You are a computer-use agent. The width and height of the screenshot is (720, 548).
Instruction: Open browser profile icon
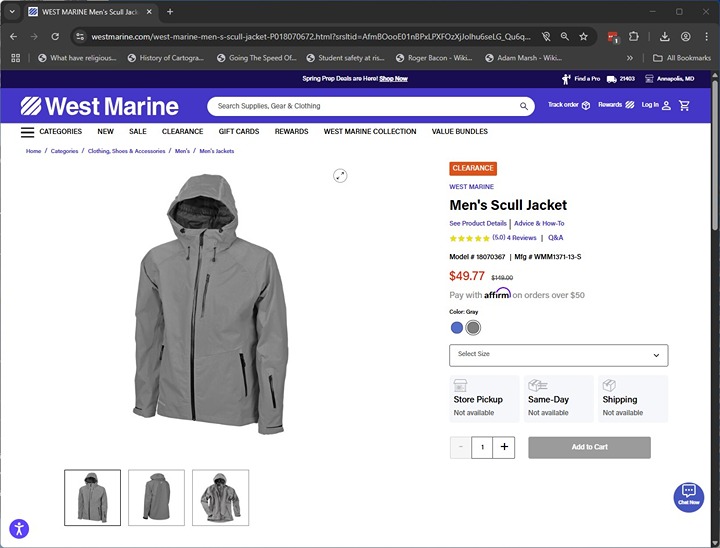[686, 36]
